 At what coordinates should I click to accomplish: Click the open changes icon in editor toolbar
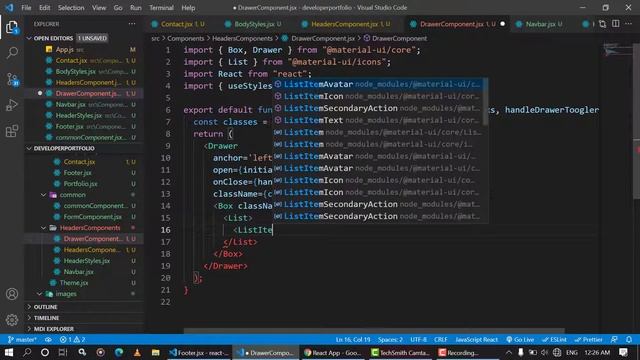[x=602, y=24]
